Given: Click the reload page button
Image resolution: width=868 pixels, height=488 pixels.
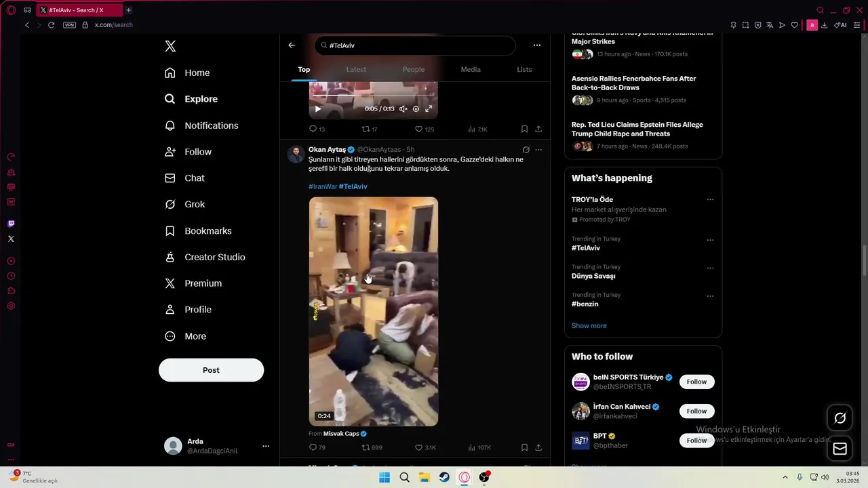Looking at the screenshot, I should coord(51,25).
